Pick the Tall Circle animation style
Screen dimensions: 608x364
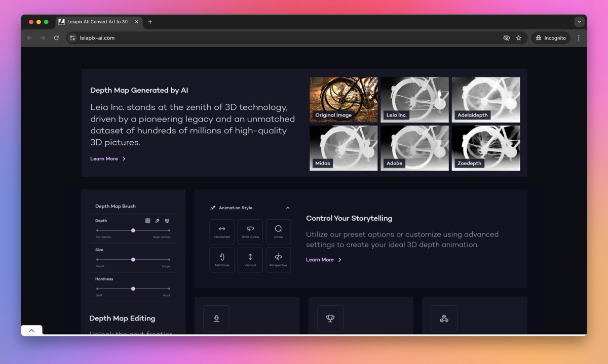pyautogui.click(x=222, y=260)
